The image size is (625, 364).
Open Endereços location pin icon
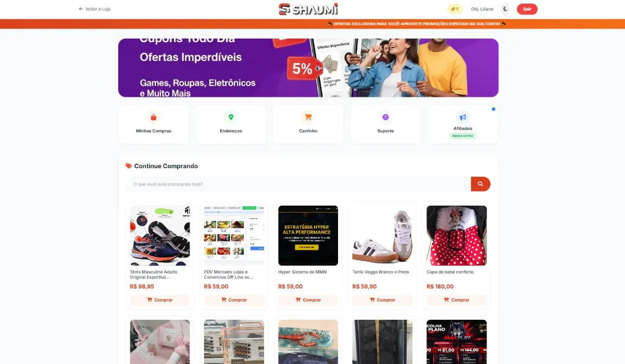pos(231,117)
